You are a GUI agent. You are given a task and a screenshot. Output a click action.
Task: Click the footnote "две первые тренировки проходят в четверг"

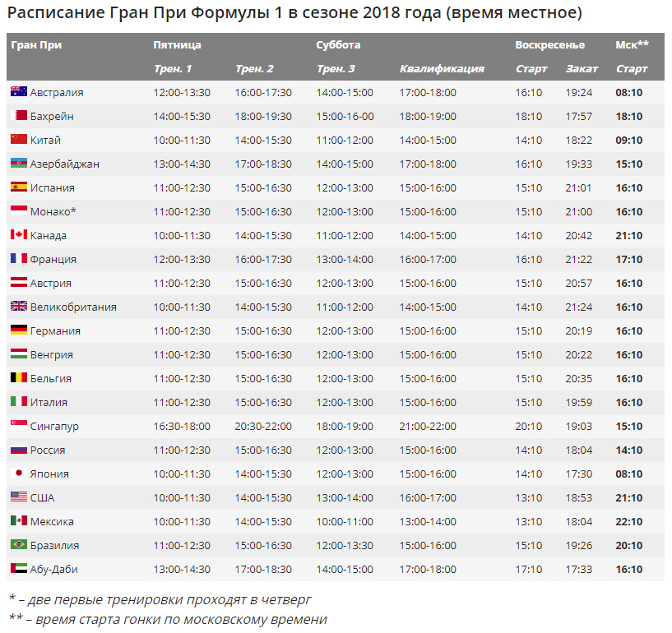pyautogui.click(x=169, y=600)
